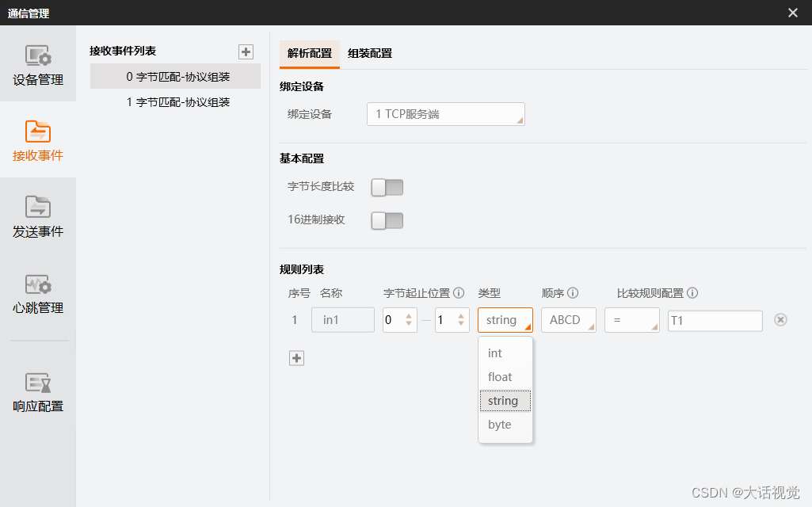
Task: Add a new rule row below in1
Action: tap(297, 358)
